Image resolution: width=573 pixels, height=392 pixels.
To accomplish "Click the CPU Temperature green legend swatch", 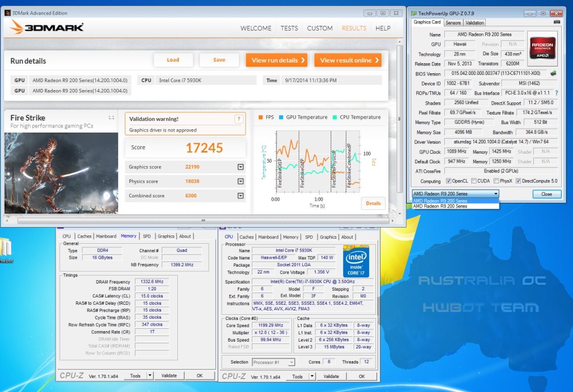I will pyautogui.click(x=335, y=117).
